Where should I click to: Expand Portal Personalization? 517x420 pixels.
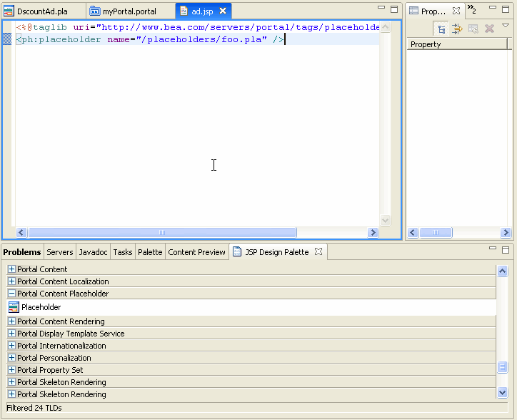point(11,358)
